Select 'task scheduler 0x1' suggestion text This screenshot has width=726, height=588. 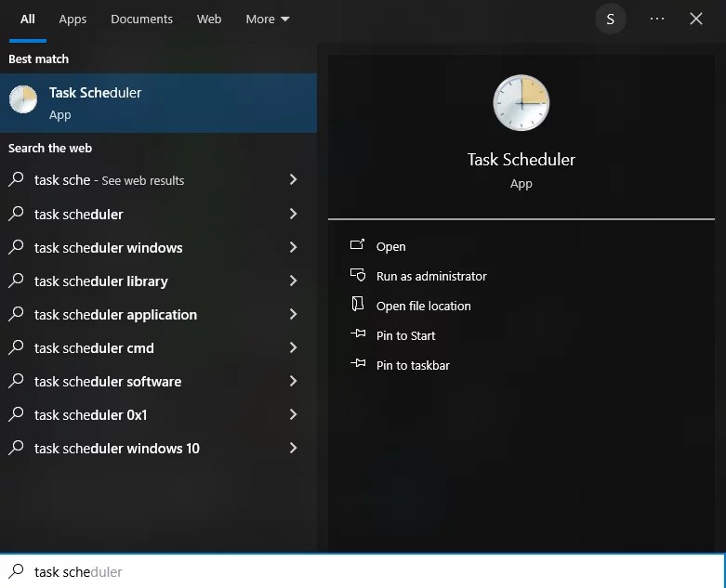[x=91, y=415]
